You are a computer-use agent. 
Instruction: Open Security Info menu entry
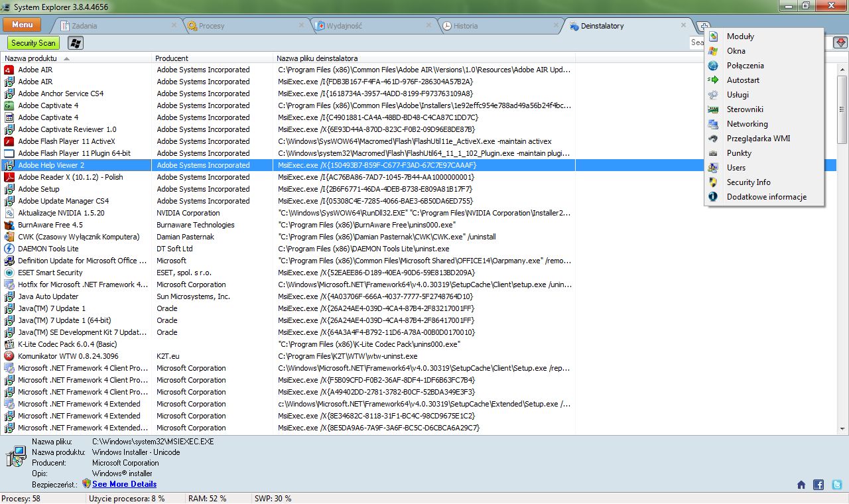764,182
